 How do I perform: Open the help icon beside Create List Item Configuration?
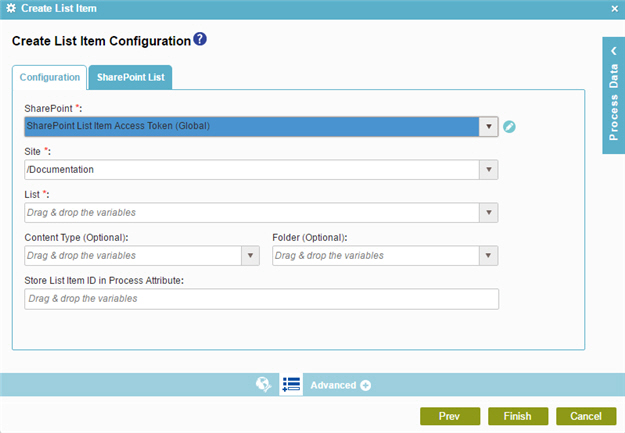tap(200, 39)
